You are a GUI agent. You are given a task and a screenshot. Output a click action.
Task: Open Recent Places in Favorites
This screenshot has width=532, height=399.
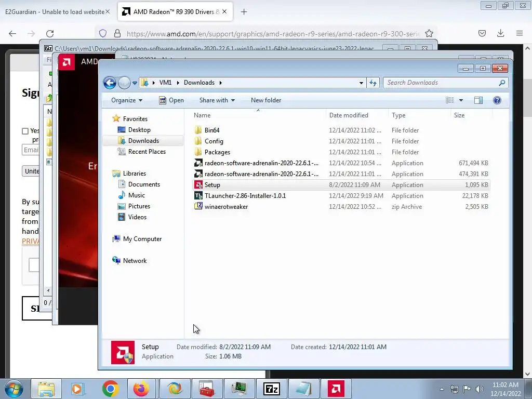point(147,152)
